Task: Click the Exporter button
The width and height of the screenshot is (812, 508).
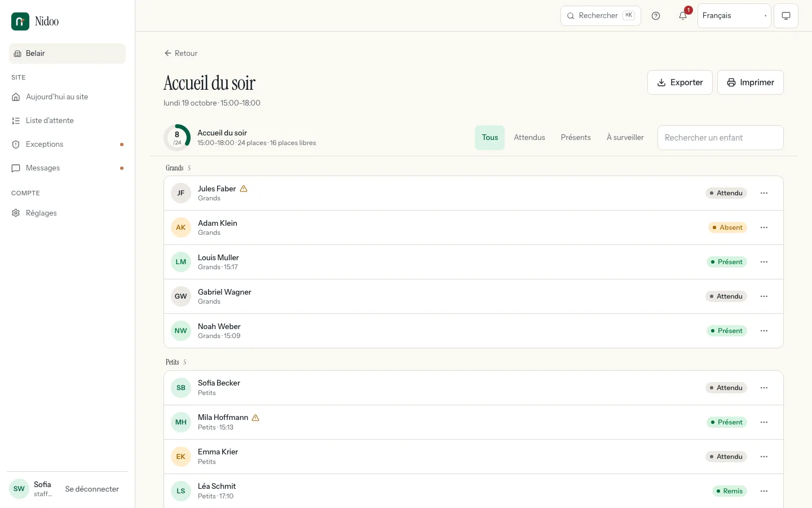Action: (680, 82)
